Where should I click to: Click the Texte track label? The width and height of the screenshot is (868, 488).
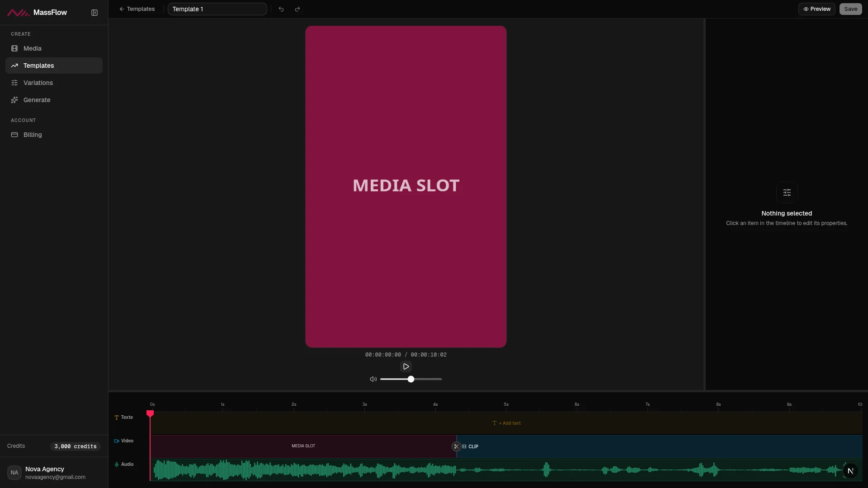click(123, 418)
